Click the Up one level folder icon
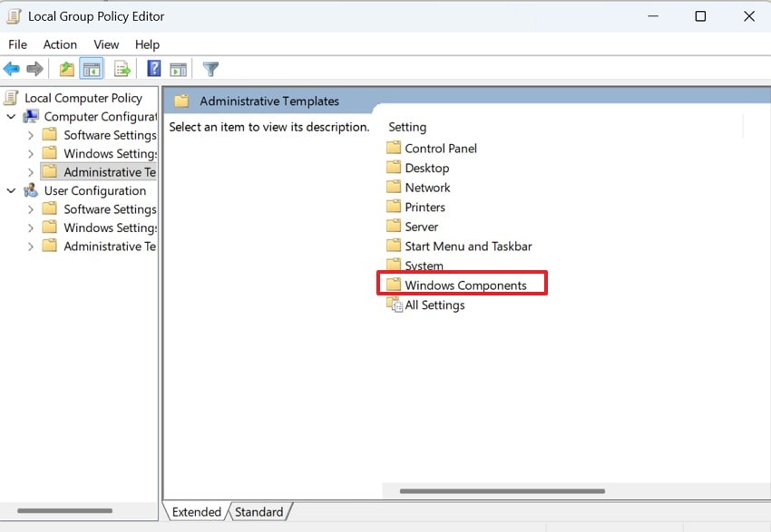The width and height of the screenshot is (771, 532). pos(67,69)
